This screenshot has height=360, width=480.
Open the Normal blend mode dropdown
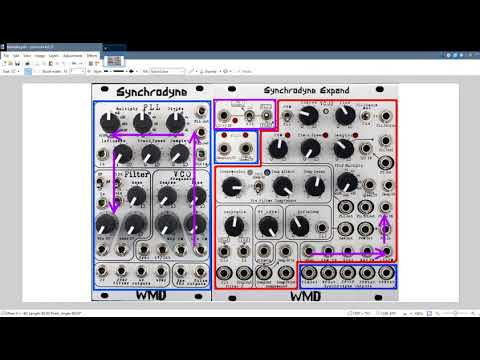(x=210, y=71)
